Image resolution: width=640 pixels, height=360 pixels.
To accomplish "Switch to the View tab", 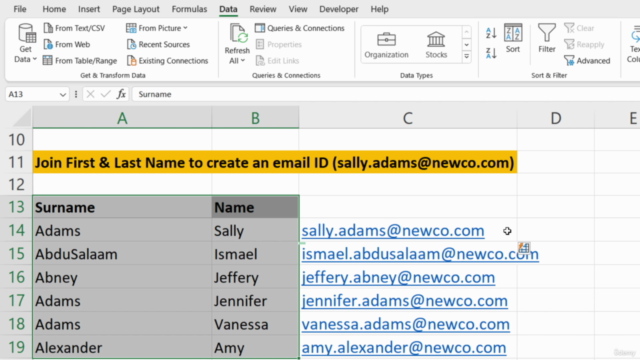I will coord(298,9).
